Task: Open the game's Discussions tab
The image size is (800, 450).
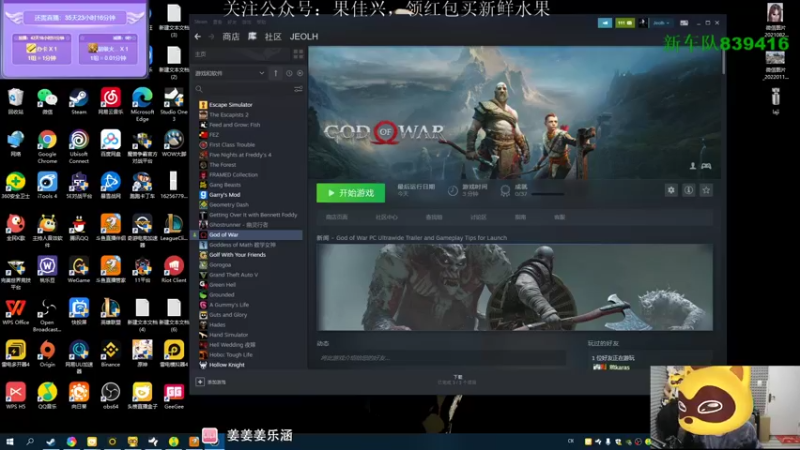Action: pyautogui.click(x=478, y=217)
